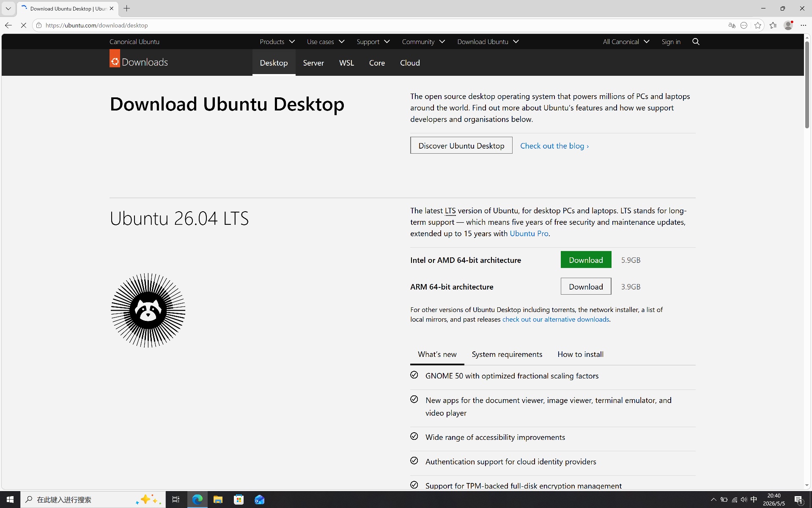Show the What's new tab
The image size is (812, 508).
(437, 354)
